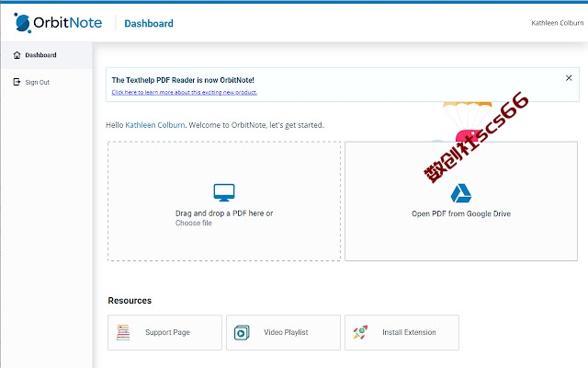Image resolution: width=588 pixels, height=368 pixels.
Task: Click the banner headline about OrbitNote
Action: (183, 80)
